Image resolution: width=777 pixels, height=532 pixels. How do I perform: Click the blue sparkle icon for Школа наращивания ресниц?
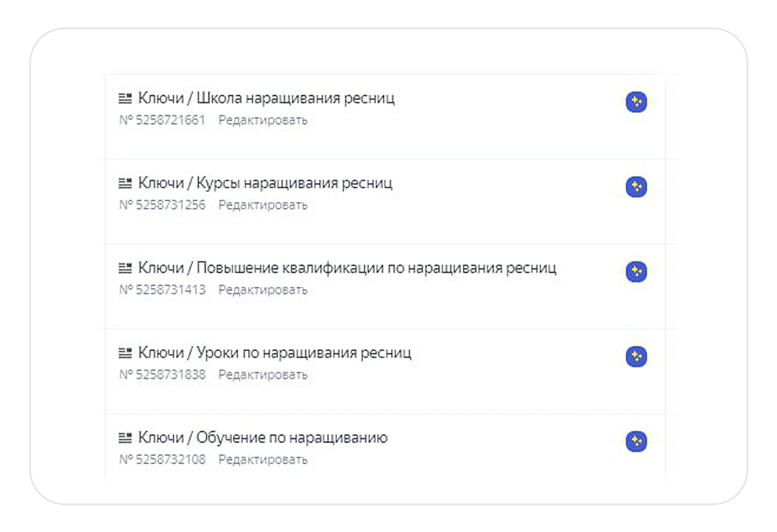636,102
